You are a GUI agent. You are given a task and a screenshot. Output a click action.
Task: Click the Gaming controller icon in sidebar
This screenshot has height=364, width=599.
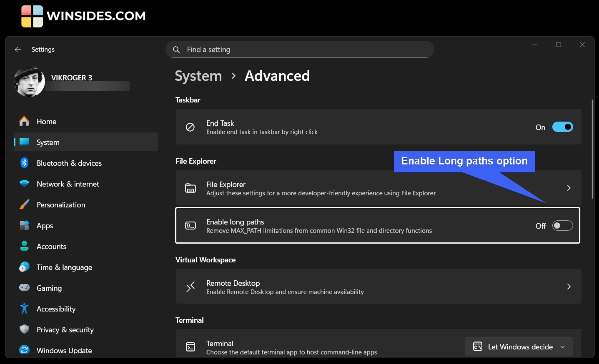coord(24,288)
